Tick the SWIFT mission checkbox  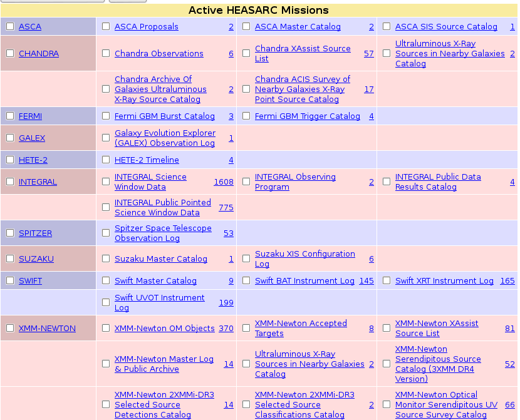pyautogui.click(x=10, y=280)
